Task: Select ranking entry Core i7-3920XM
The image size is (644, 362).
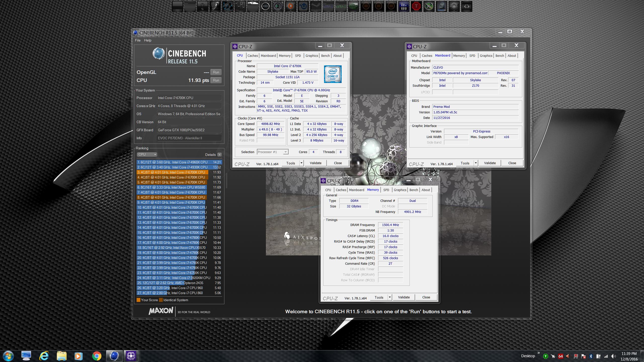Action: pos(179,278)
